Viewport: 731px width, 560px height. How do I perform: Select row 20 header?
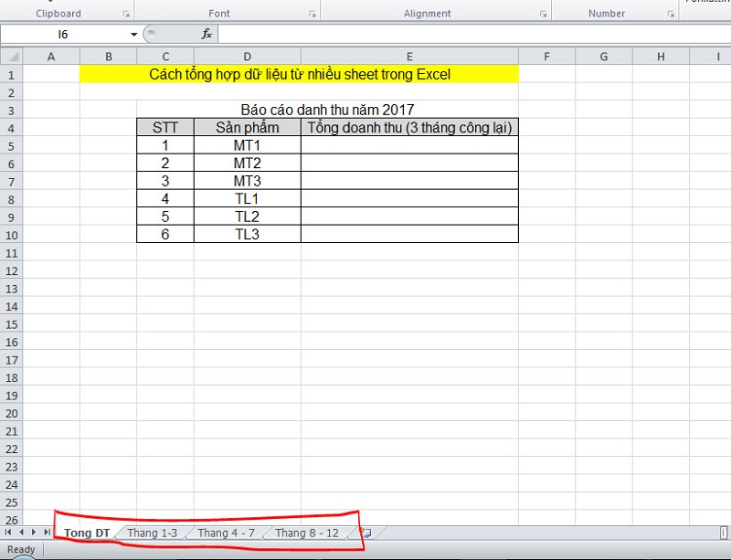12,413
